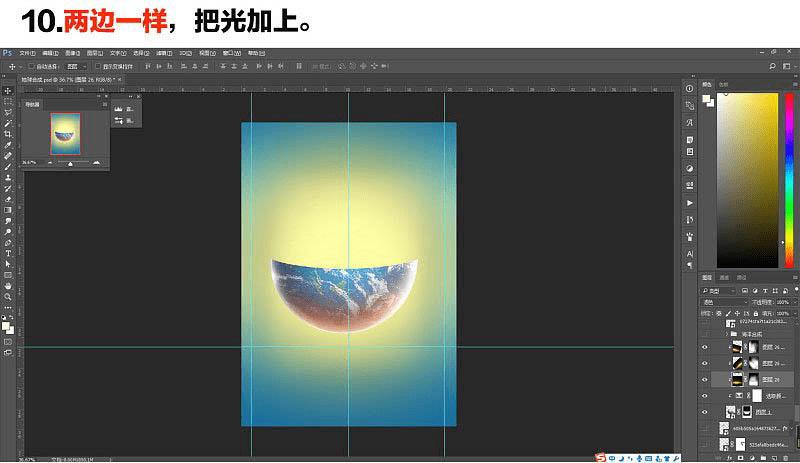Select the Pen tool

coord(8,242)
